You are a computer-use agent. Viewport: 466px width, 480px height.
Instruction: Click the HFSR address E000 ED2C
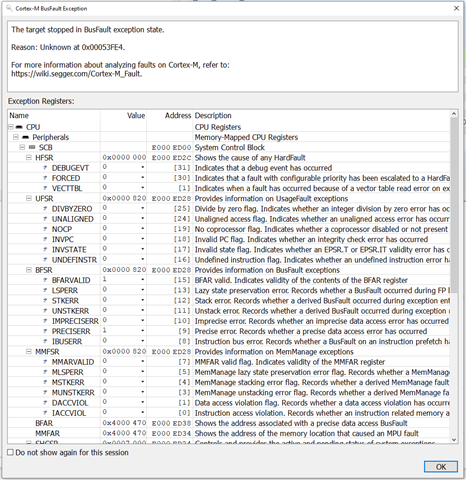click(171, 158)
